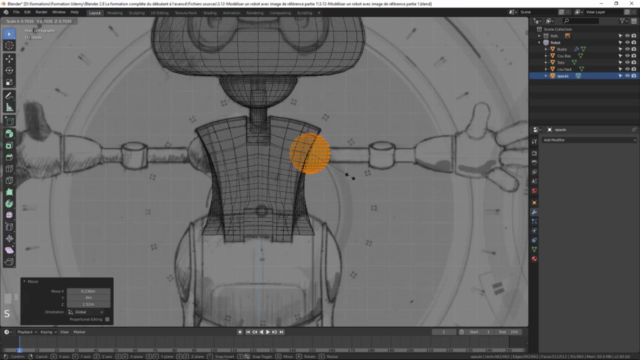Select the Loop Cut tool
This screenshot has width=640, height=360.
coord(9,169)
